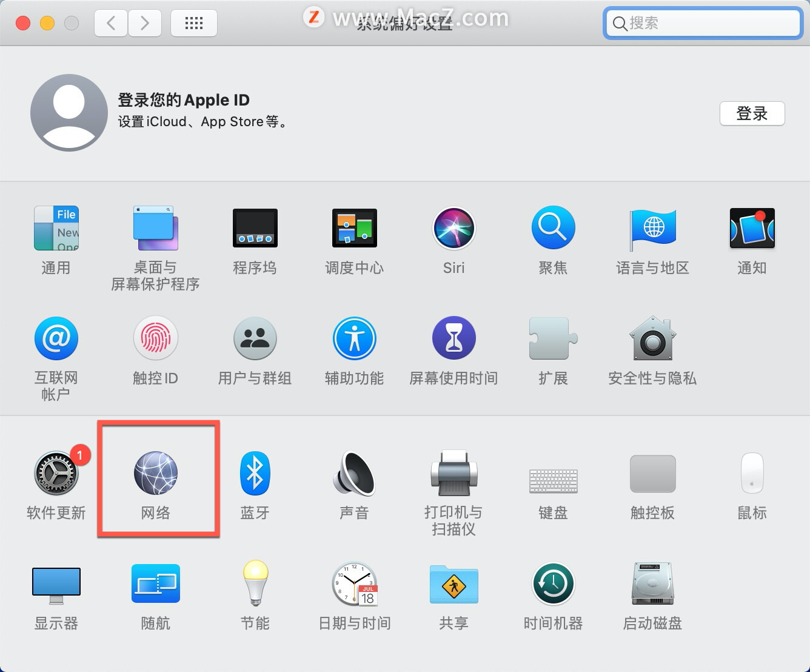The image size is (810, 672).
Task: Show all preference panes via grid button
Action: pyautogui.click(x=193, y=22)
